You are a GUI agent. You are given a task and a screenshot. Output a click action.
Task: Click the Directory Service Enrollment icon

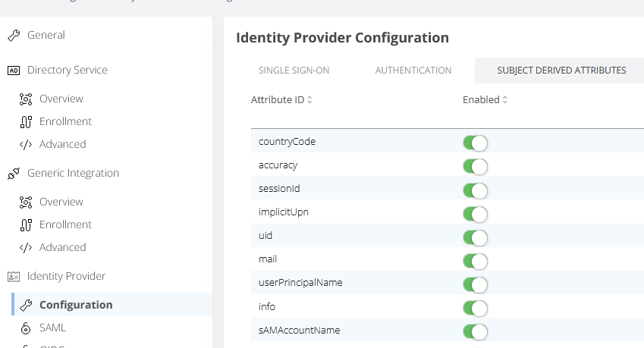[25, 121]
